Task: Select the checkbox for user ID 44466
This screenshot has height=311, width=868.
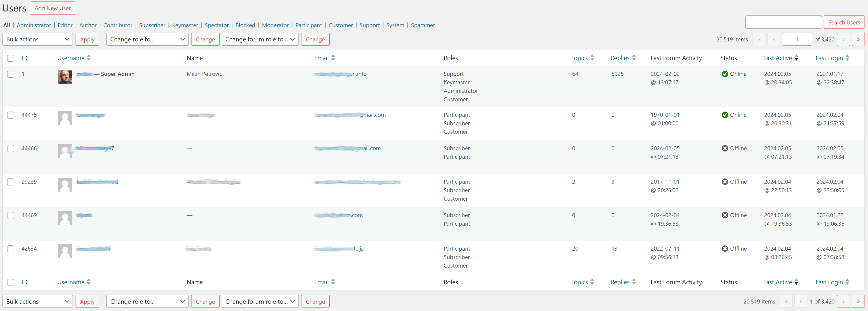Action: 11,149
